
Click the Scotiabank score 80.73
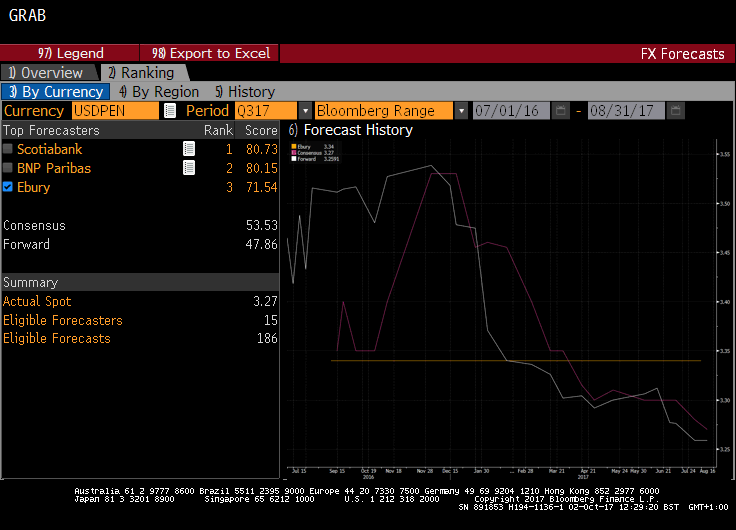point(261,149)
